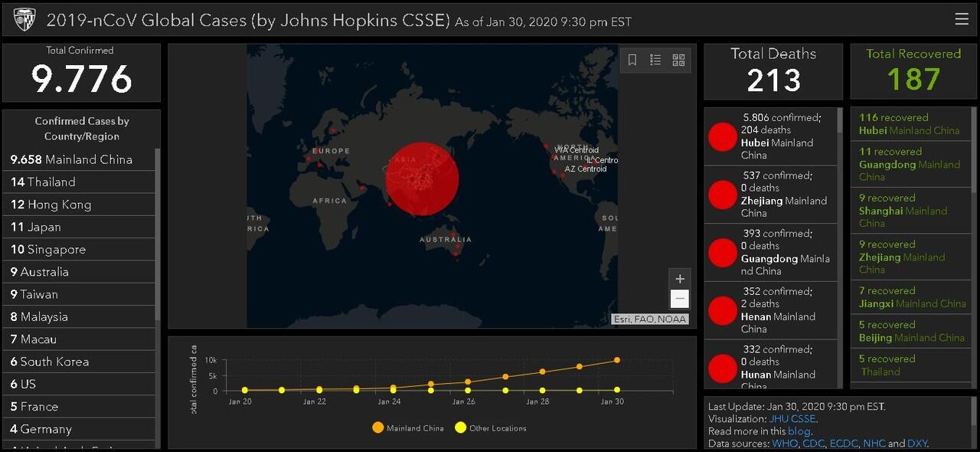Select the Jan 30 Mainland China data point
Image resolution: width=980 pixels, height=452 pixels.
(616, 360)
